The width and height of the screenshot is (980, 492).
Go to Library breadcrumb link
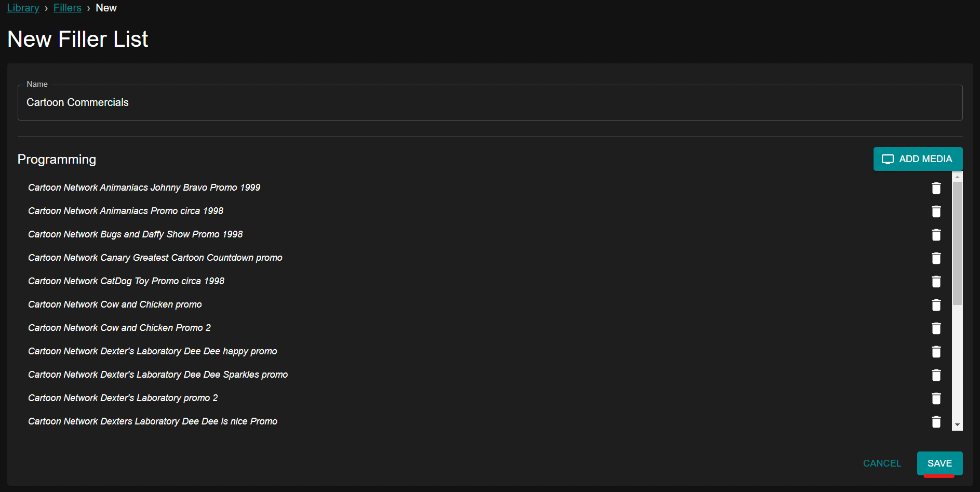coord(23,8)
